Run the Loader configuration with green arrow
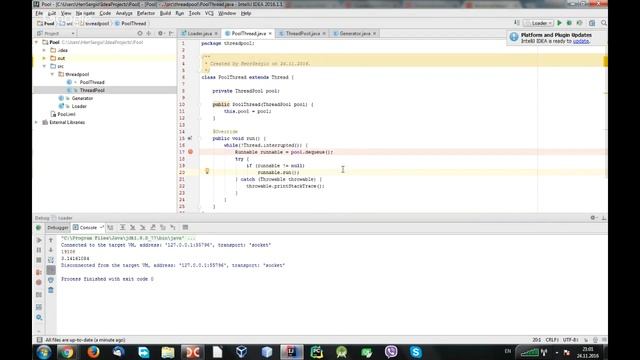This screenshot has height=360, width=640. click(x=560, y=23)
